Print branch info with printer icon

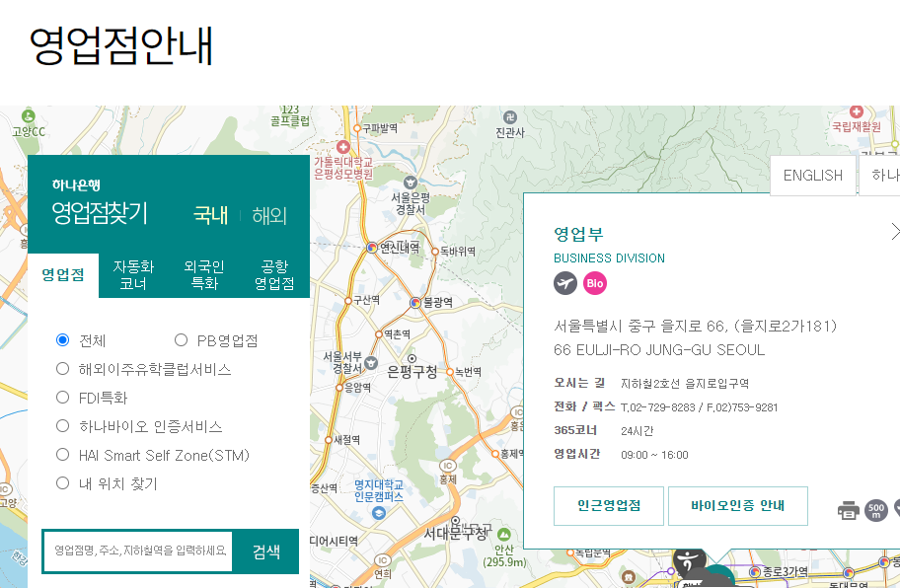pyautogui.click(x=849, y=510)
